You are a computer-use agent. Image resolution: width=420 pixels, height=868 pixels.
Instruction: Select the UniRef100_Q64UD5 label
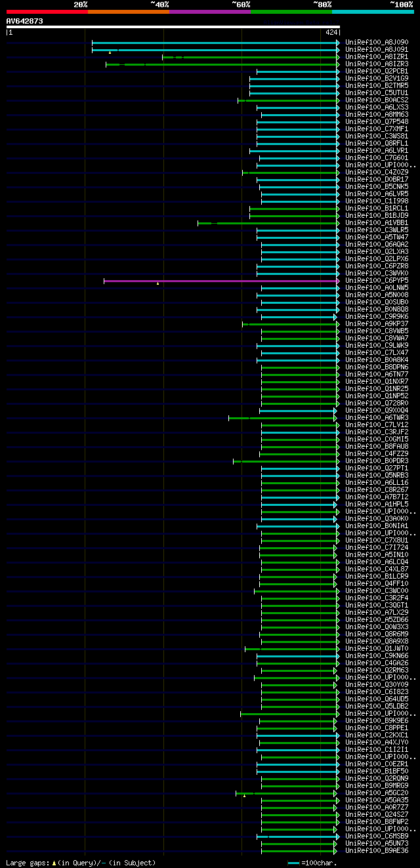coord(377,699)
